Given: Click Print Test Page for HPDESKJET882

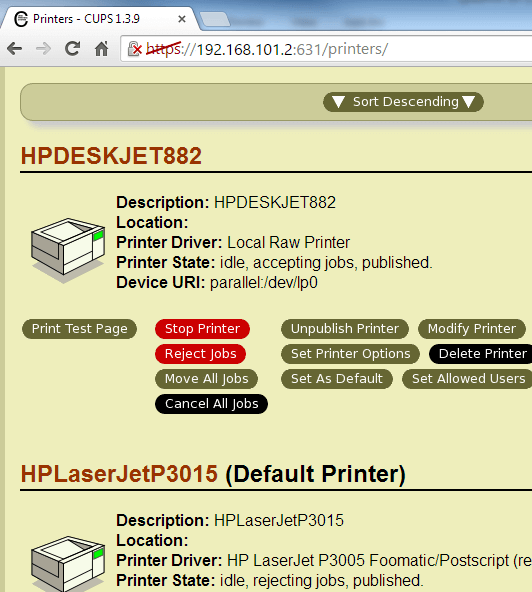Looking at the screenshot, I should coord(79,329).
